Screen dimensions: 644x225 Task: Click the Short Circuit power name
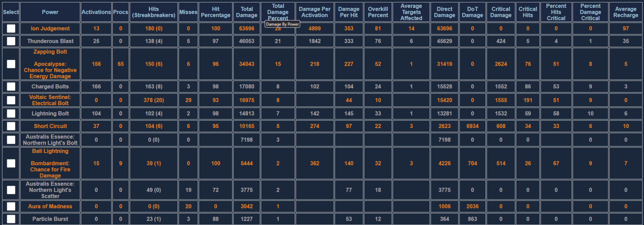click(50, 126)
